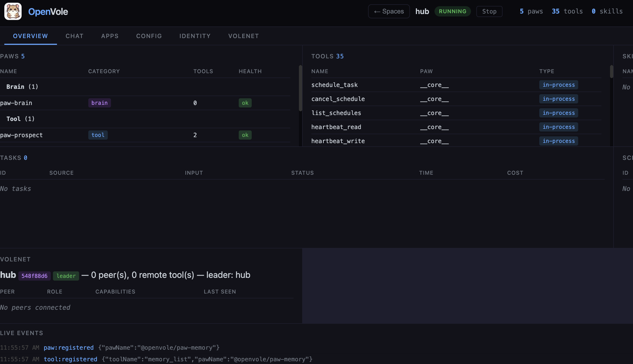Image resolution: width=633 pixels, height=364 pixels.
Task: Open the OpenVole home title link
Action: click(48, 12)
